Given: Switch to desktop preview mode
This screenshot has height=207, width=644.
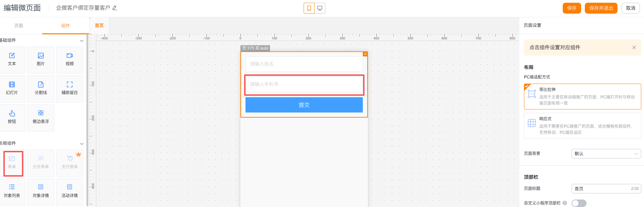Looking at the screenshot, I should click(x=320, y=8).
